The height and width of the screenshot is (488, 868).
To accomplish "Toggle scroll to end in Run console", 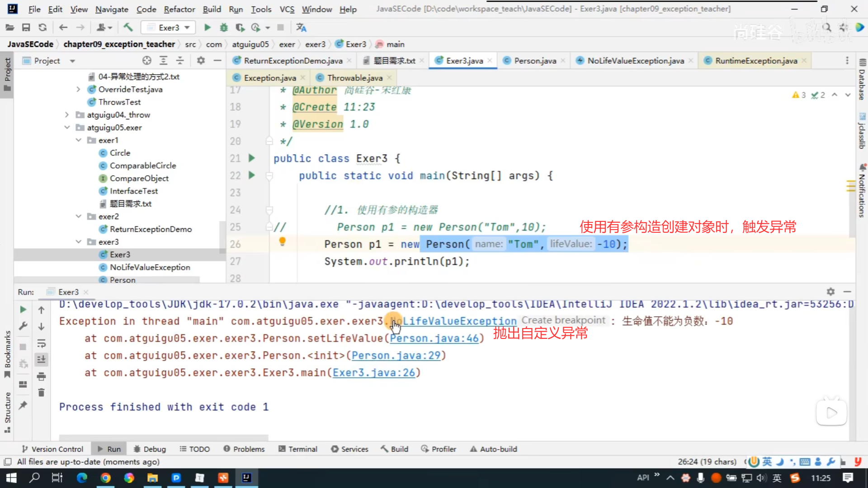I will 41,360.
